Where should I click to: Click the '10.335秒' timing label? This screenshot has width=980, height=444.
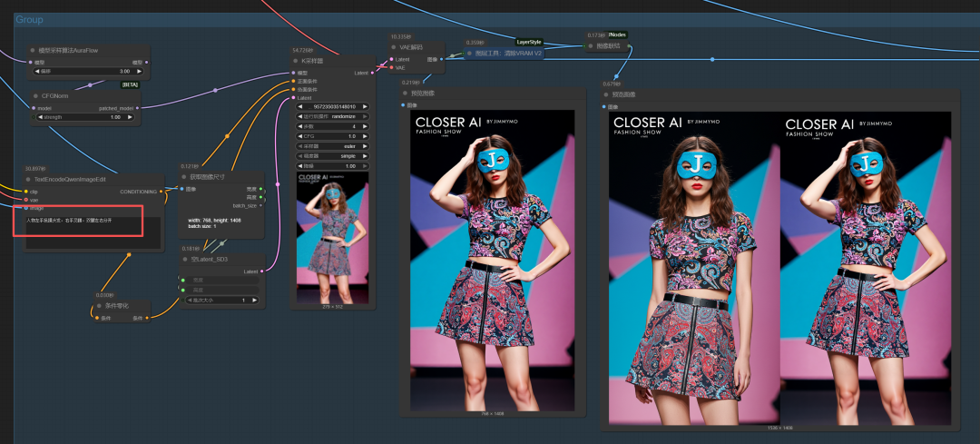[401, 37]
